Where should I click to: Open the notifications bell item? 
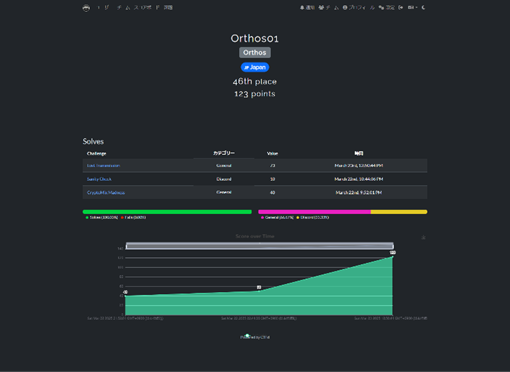pos(307,7)
